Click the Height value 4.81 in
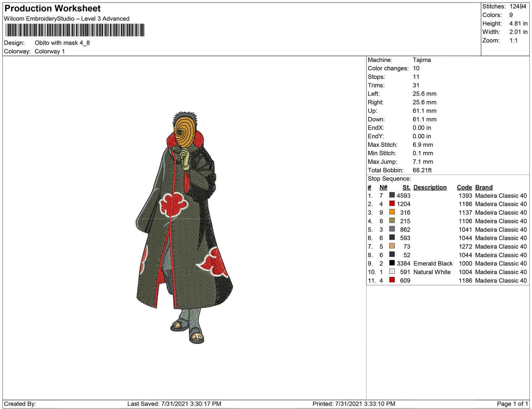This screenshot has width=532, height=409. (x=518, y=24)
